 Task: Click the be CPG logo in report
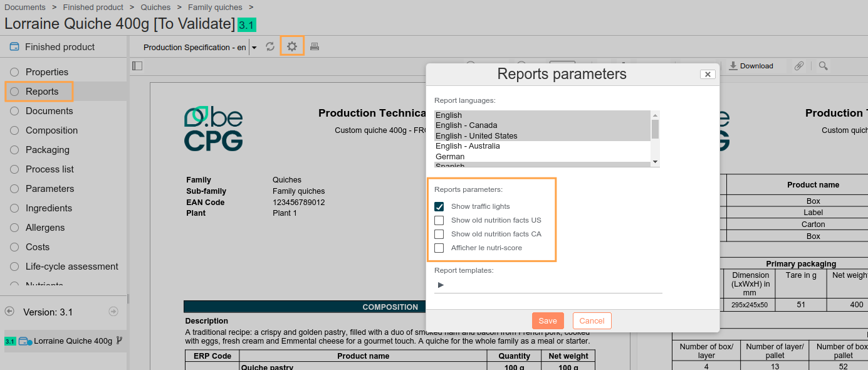(213, 129)
